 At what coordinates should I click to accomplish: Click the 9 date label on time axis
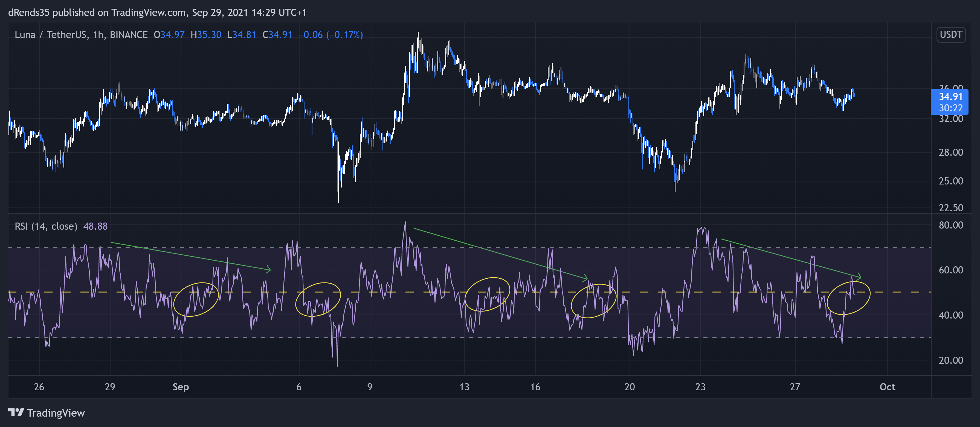tap(369, 387)
